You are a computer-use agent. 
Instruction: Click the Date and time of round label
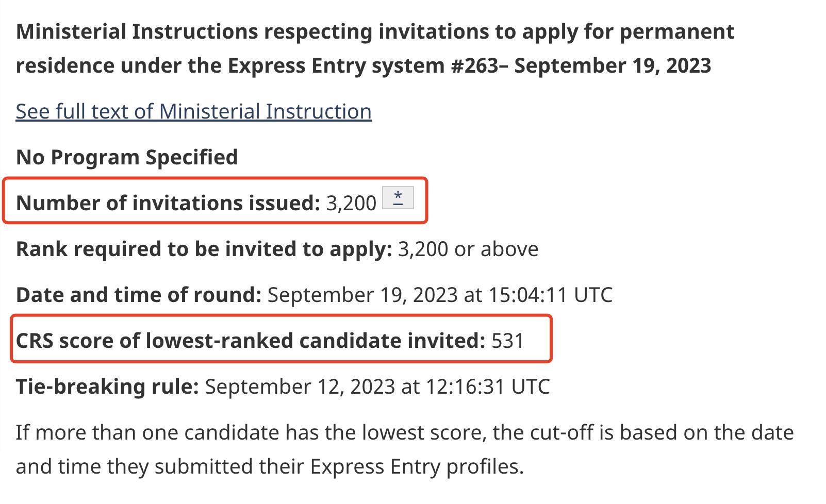click(139, 295)
